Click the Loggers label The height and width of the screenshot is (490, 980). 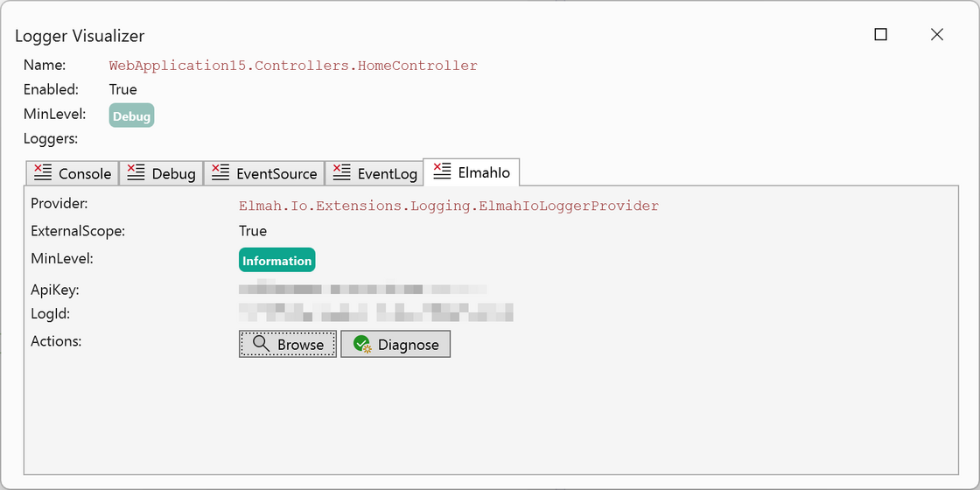(51, 139)
